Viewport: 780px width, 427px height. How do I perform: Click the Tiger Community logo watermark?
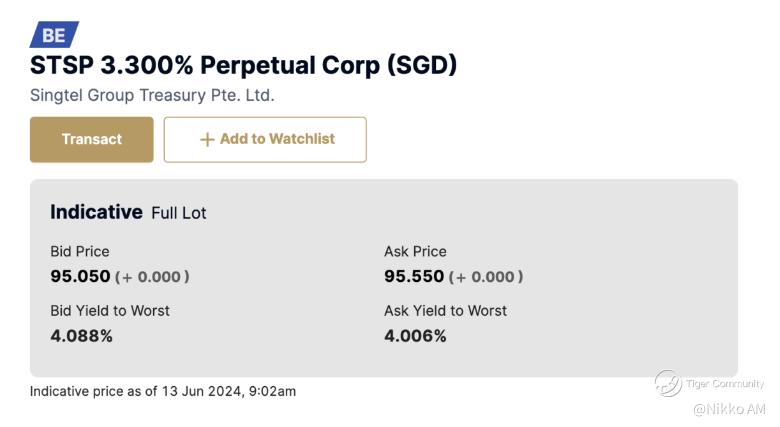[668, 383]
